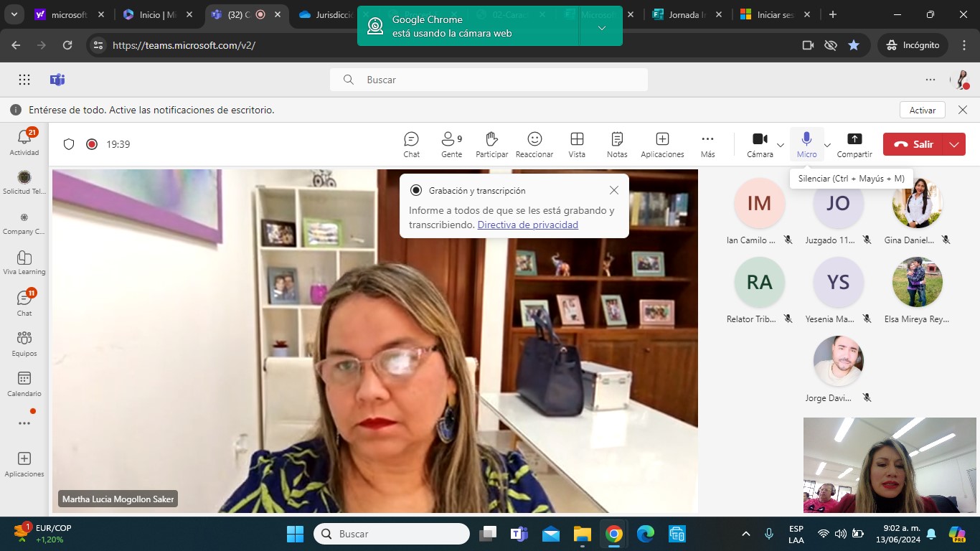Open Equipos in the sidebar

(24, 343)
